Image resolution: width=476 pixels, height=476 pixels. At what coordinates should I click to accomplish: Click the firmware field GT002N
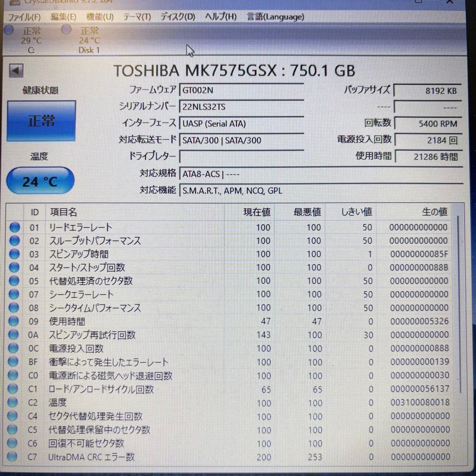242,90
